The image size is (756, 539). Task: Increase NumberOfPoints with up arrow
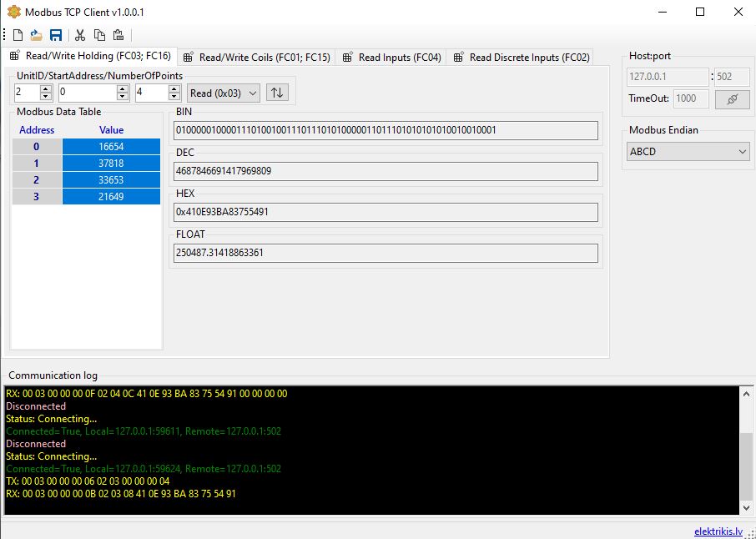click(174, 88)
